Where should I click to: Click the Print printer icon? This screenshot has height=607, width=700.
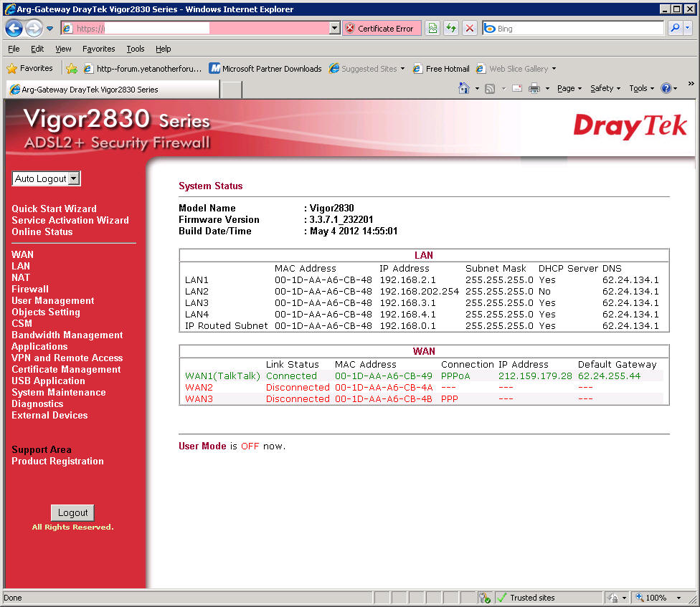pyautogui.click(x=534, y=88)
